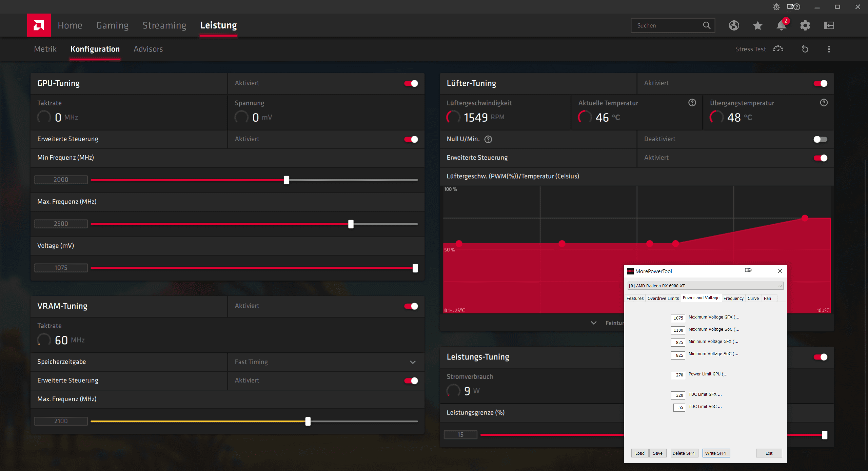Click reset tuning circular arrow icon

[x=805, y=49]
